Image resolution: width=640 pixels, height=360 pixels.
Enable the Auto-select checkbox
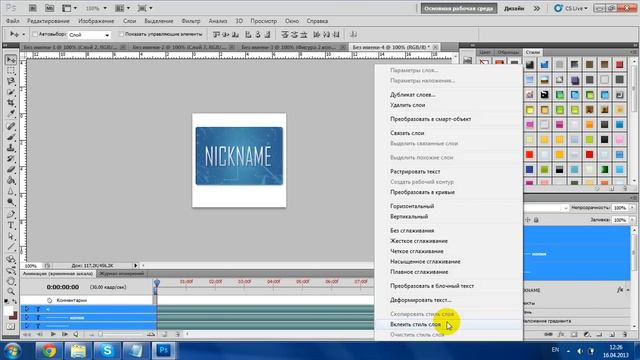pyautogui.click(x=35, y=34)
